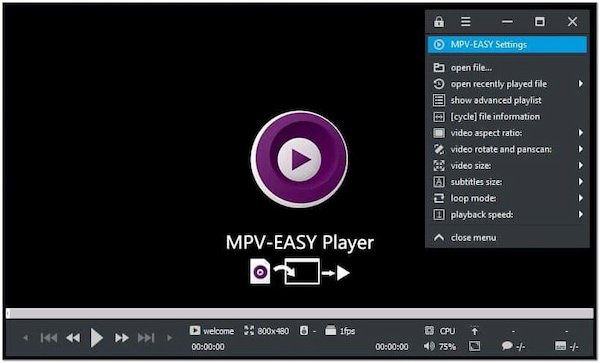This screenshot has width=600, height=363.
Task: Open MPV-EASY Settings menu entry
Action: click(x=507, y=44)
